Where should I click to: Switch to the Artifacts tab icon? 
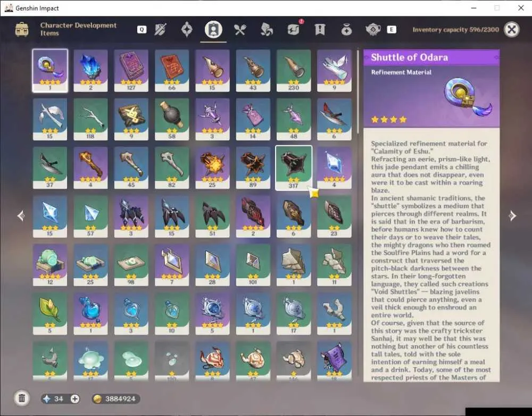coord(187,30)
